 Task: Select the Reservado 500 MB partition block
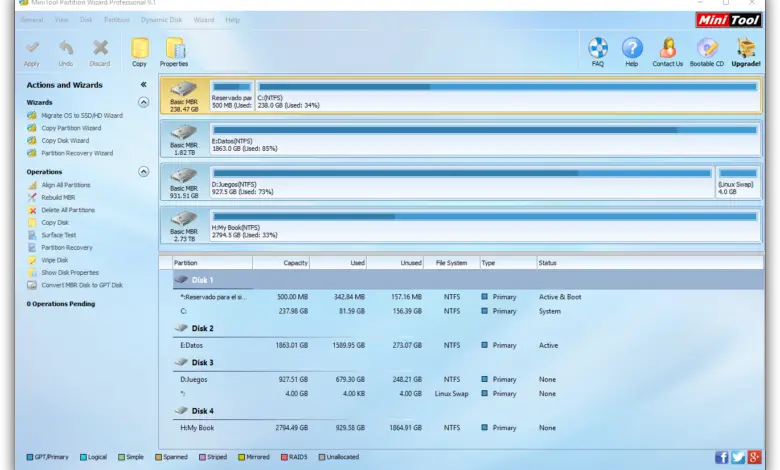pyautogui.click(x=232, y=95)
